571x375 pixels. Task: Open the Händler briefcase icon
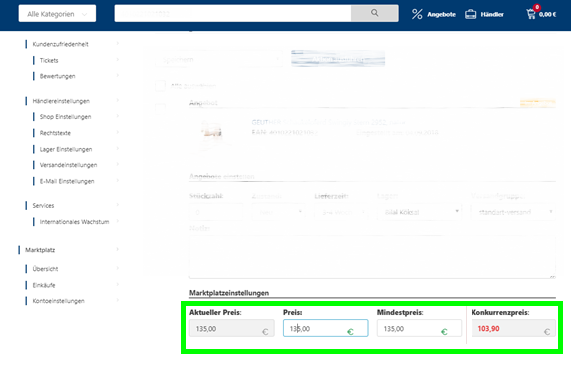470,14
